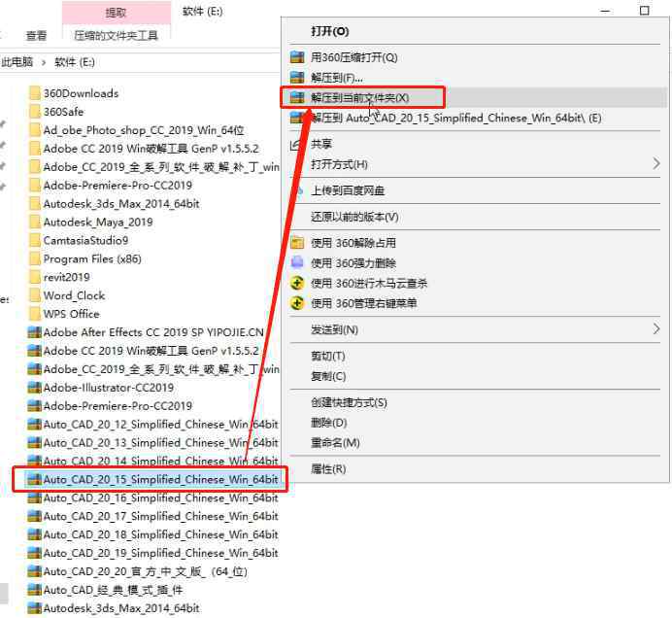Choose 解压到 Auto_CAD_20_15_Simplified_Chinese_Win_64bit\ (E)
The image size is (672, 618).
point(456,118)
